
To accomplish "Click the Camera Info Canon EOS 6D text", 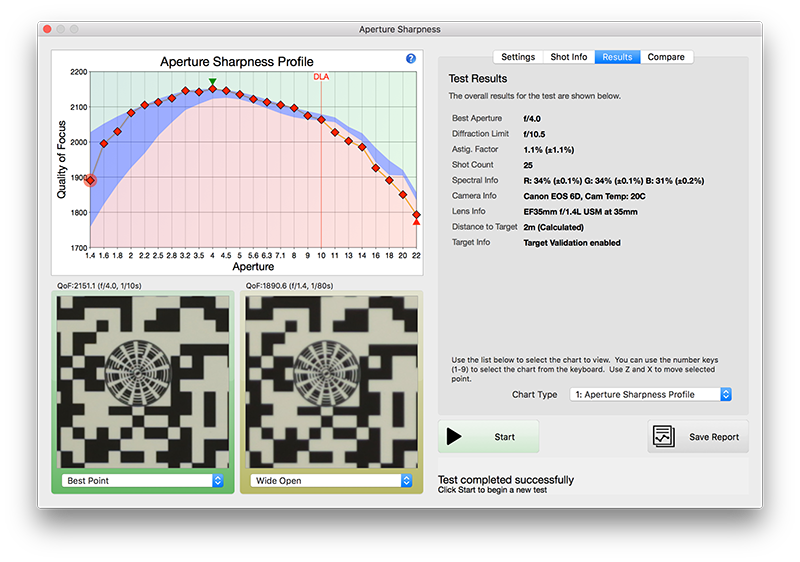I will pyautogui.click(x=584, y=196).
